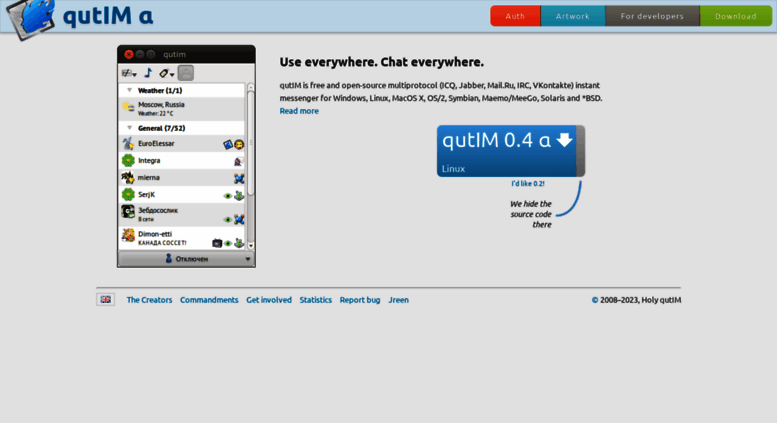
Task: Open dropdown arrow next to main menu icon
Action: (x=134, y=75)
